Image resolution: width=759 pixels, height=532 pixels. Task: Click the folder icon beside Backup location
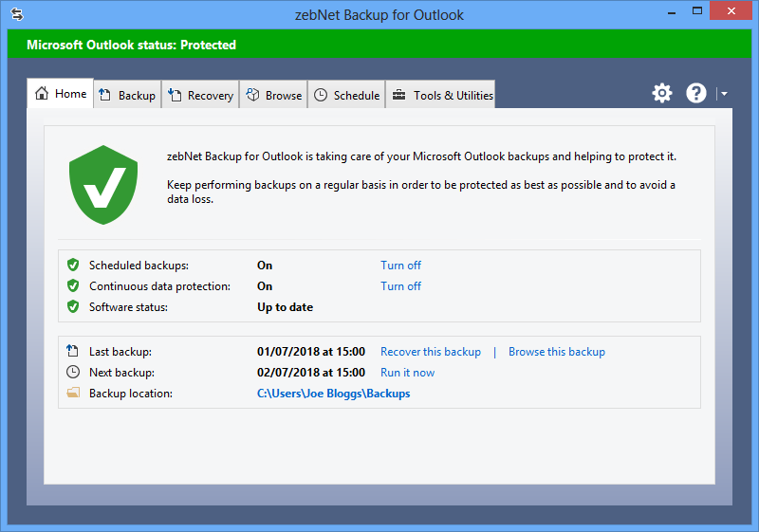coord(73,393)
